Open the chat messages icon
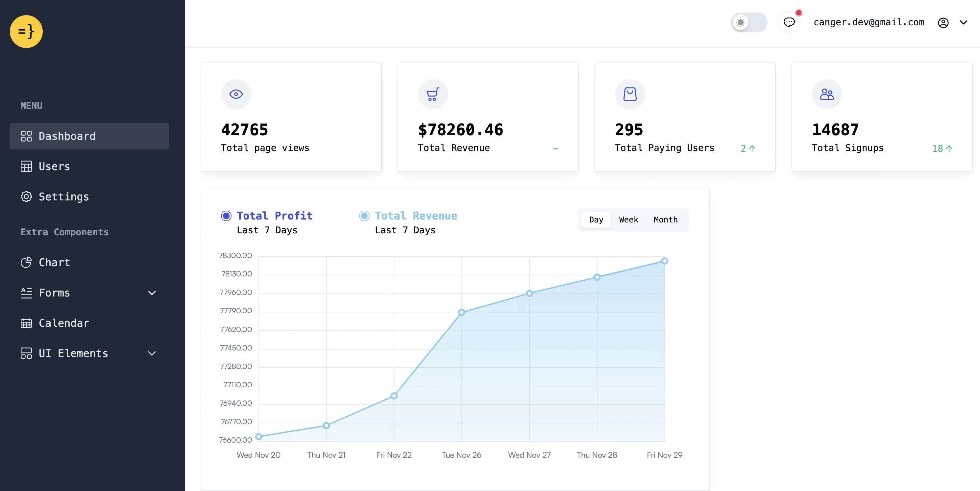980x491 pixels. [789, 22]
